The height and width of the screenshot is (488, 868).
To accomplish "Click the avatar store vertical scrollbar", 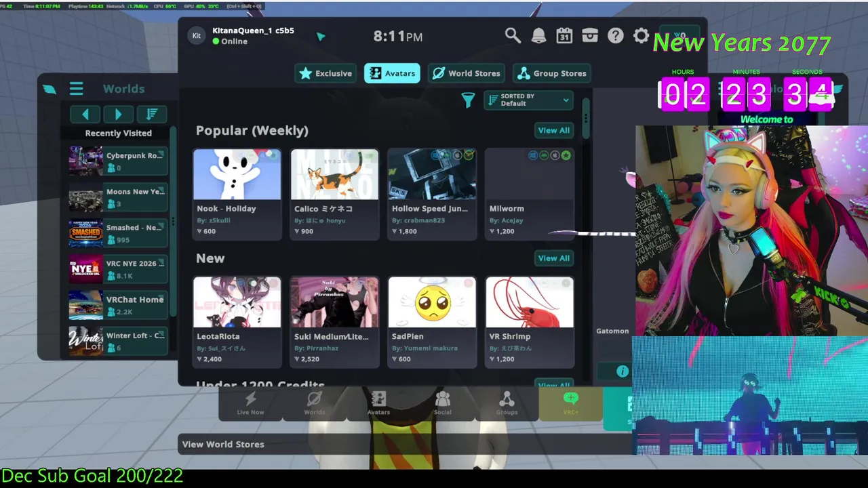I will pos(586,119).
